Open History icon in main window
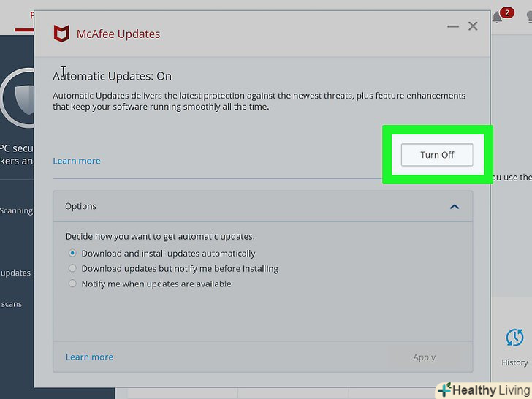This screenshot has height=399, width=532. pyautogui.click(x=514, y=338)
